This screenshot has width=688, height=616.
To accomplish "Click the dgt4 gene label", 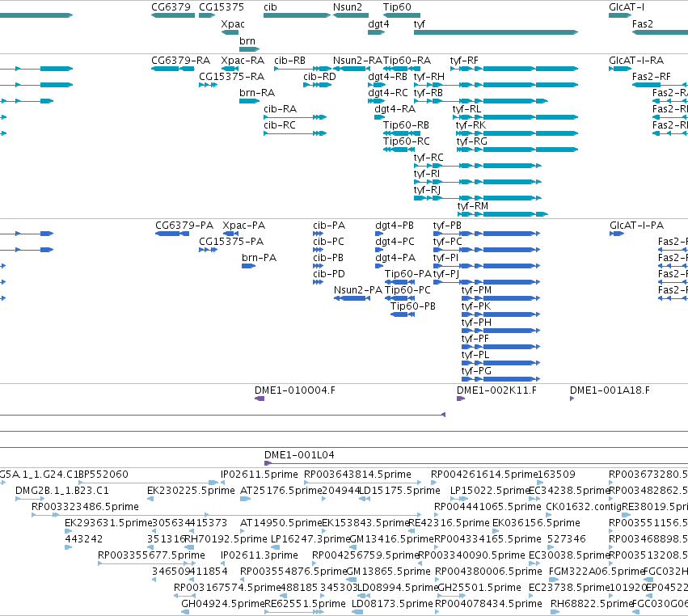I will click(378, 24).
